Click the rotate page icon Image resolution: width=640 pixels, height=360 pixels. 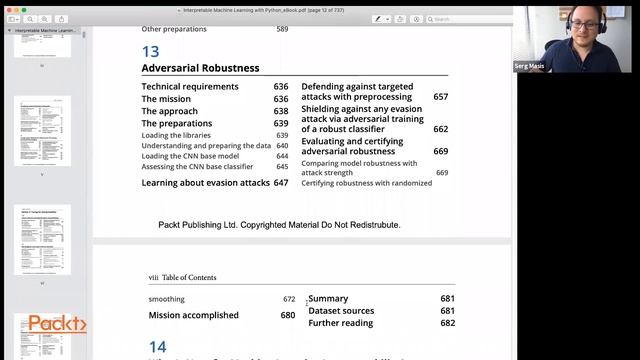[400, 19]
